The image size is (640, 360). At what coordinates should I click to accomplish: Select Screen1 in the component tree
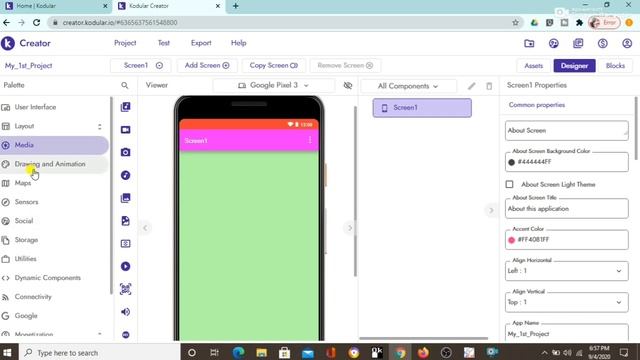(x=422, y=108)
